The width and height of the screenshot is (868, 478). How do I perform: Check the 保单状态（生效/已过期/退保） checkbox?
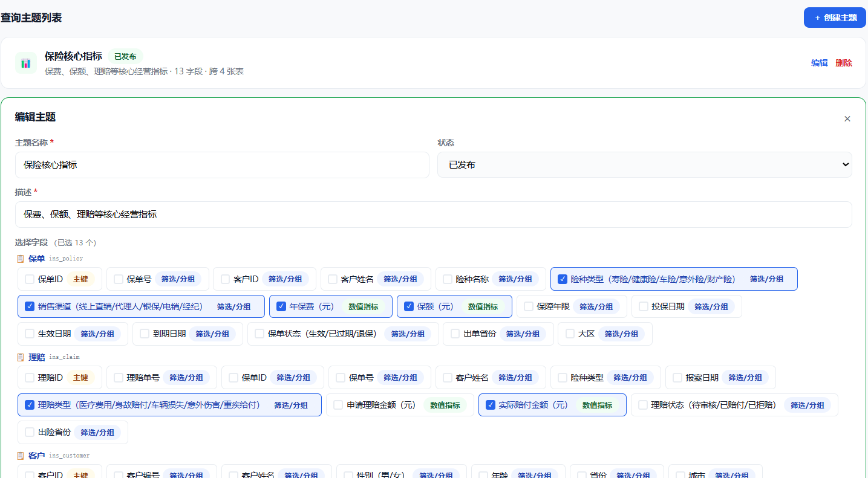pyautogui.click(x=259, y=334)
